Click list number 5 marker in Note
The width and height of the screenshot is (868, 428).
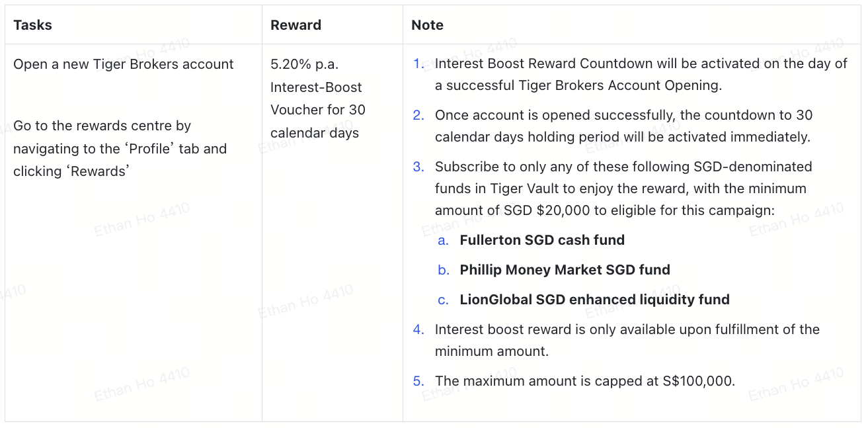[x=418, y=381]
